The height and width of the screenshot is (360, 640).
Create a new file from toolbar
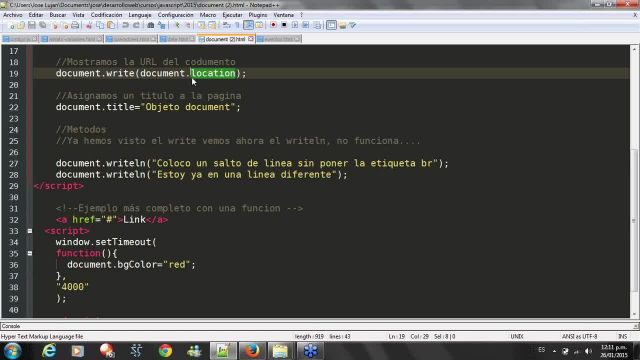(x=12, y=25)
